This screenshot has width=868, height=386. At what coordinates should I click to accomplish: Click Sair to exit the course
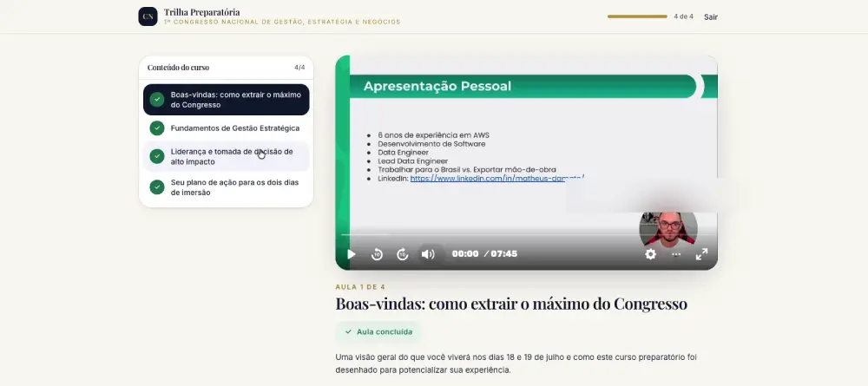[x=711, y=16]
